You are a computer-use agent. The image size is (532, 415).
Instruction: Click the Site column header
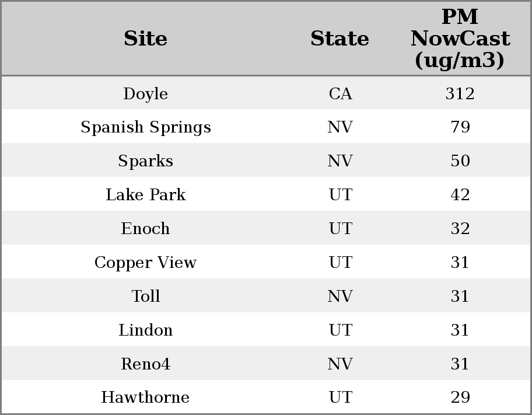(x=145, y=39)
